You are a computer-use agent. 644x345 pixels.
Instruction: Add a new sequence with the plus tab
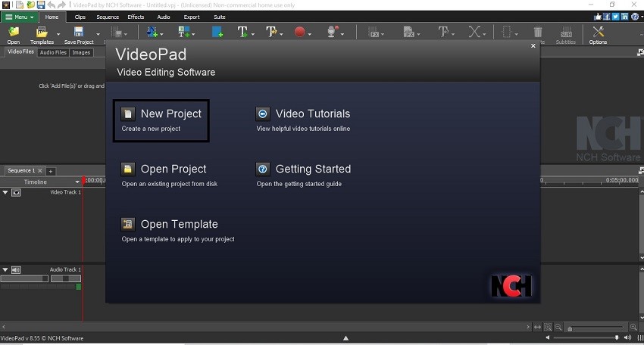51,171
